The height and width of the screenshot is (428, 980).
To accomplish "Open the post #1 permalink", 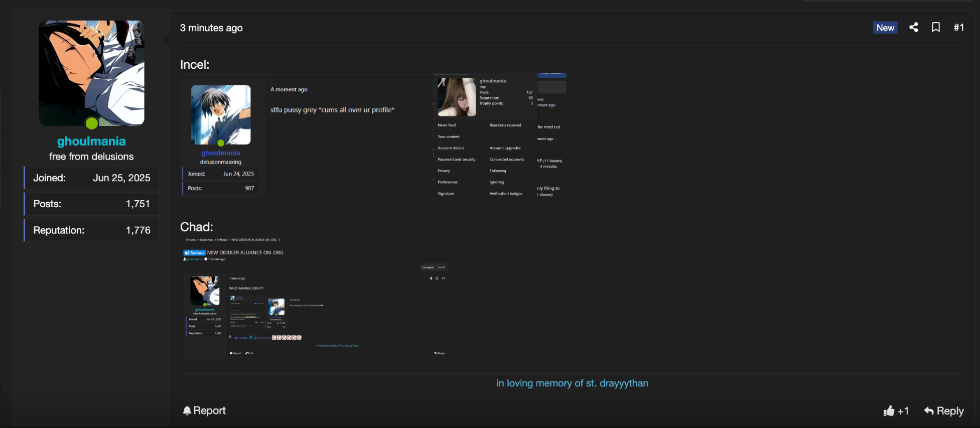I will [958, 28].
